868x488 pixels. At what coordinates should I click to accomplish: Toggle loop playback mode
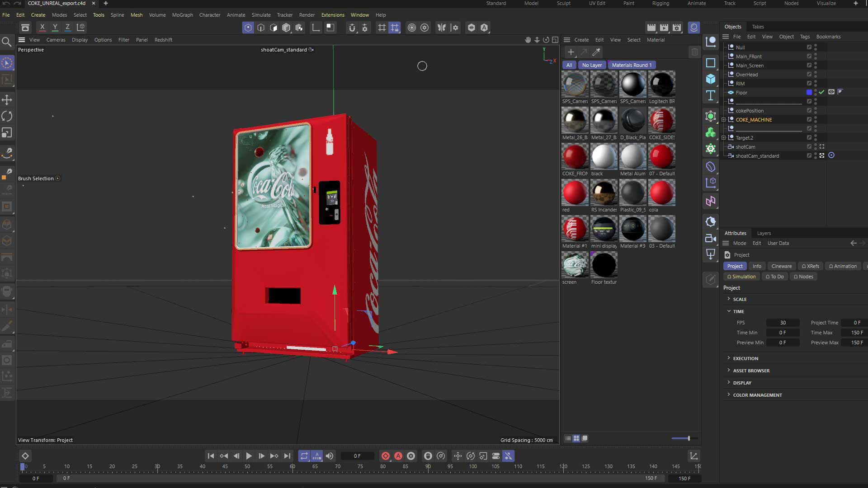point(304,456)
